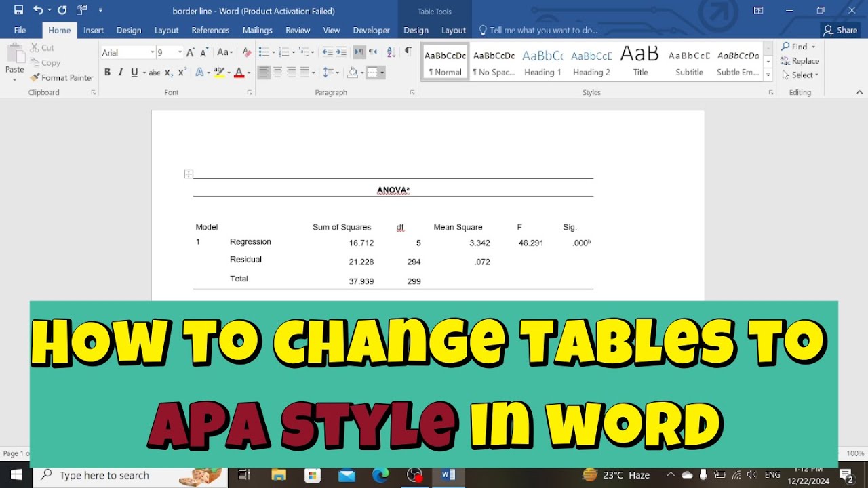The width and height of the screenshot is (868, 488).
Task: Click the Windows taskbar search box
Action: point(129,475)
